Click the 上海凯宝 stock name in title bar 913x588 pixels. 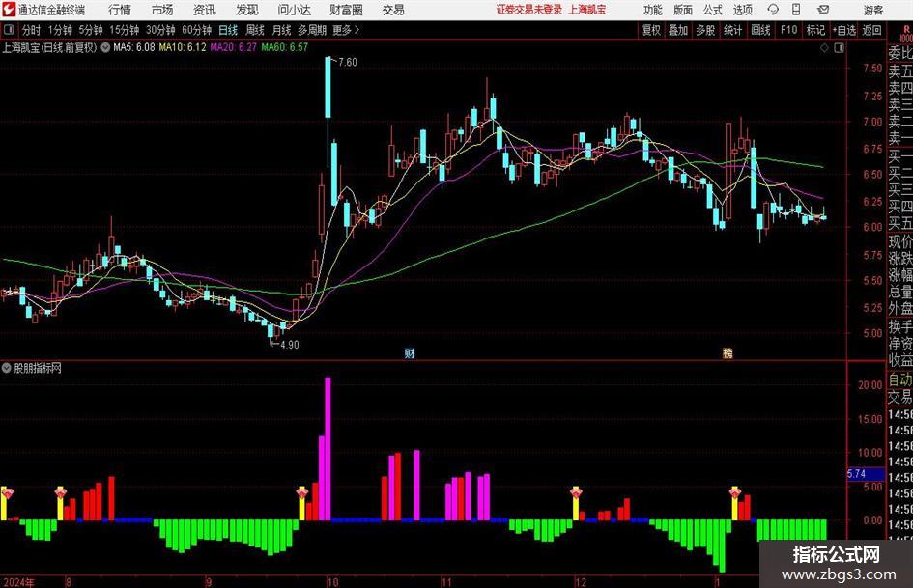[x=587, y=10]
